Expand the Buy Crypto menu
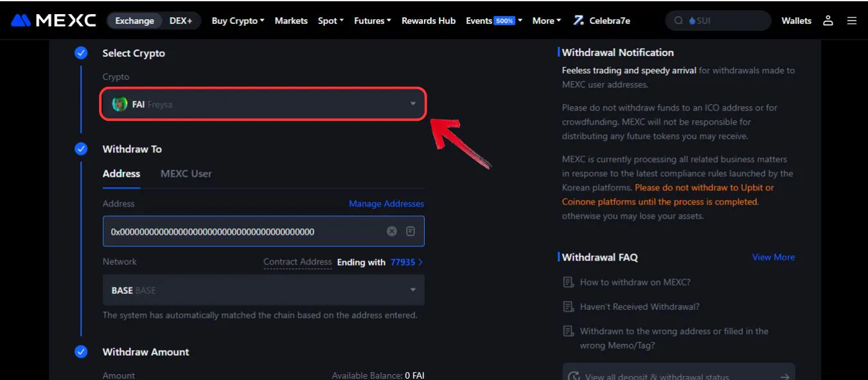This screenshot has height=380, width=868. click(238, 21)
